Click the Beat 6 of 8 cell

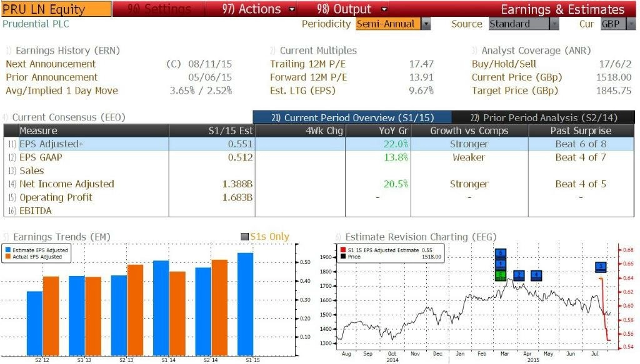point(581,144)
